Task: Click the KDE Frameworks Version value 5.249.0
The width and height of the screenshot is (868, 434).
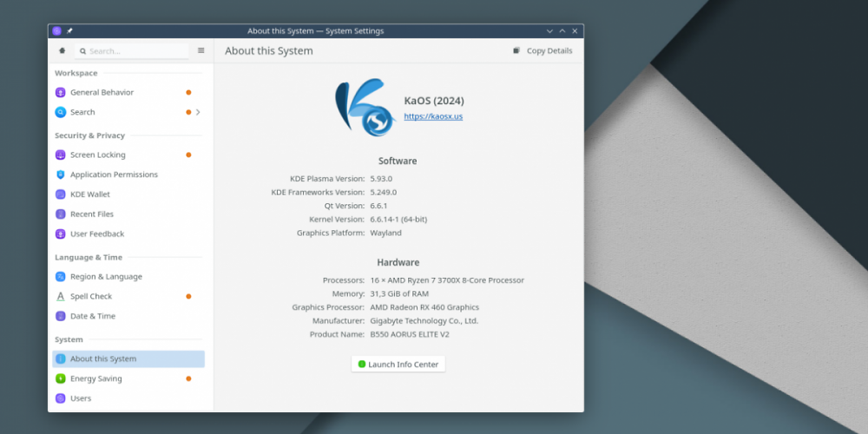Action: (383, 193)
